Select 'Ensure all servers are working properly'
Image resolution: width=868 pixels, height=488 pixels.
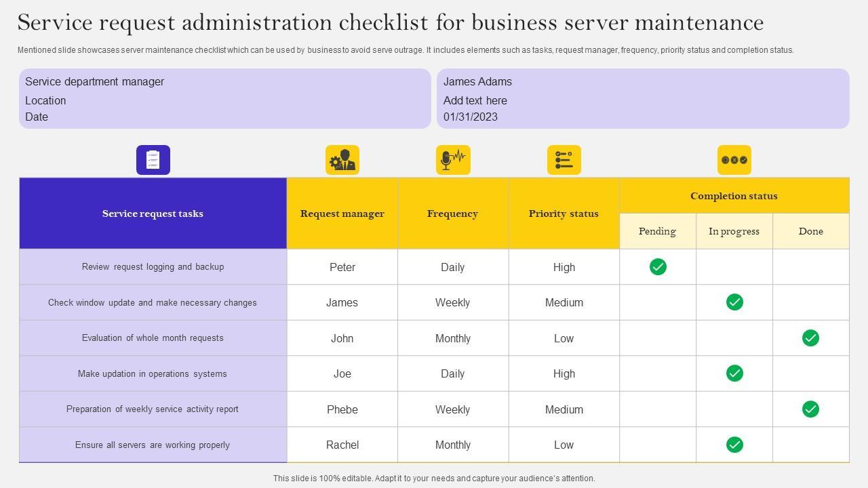pyautogui.click(x=153, y=445)
